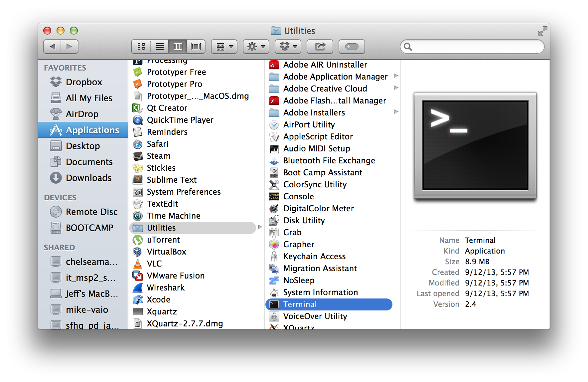Click the QuickTime Player icon
Screen dimensions: 588x382
[x=138, y=120]
